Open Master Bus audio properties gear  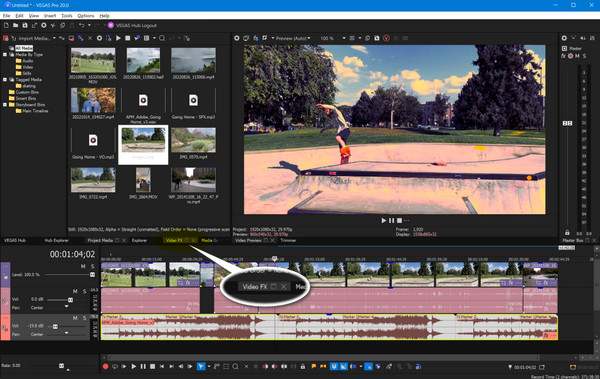(x=564, y=38)
